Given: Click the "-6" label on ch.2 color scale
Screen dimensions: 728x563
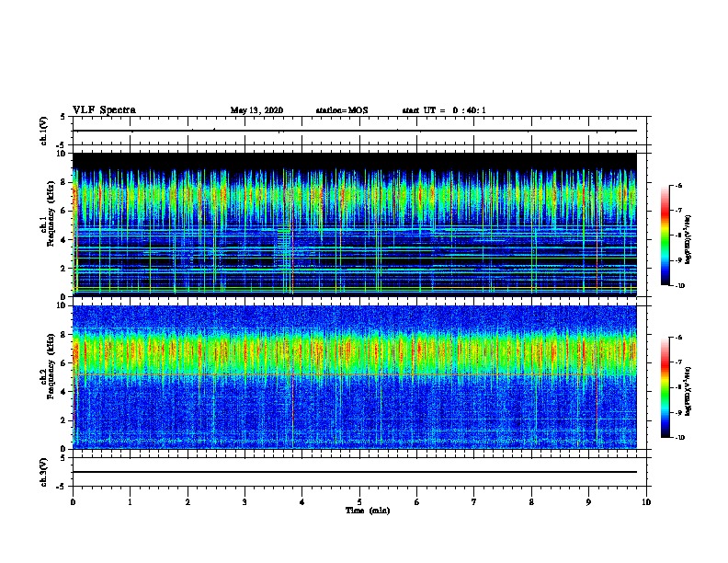Looking at the screenshot, I should click(x=678, y=338).
